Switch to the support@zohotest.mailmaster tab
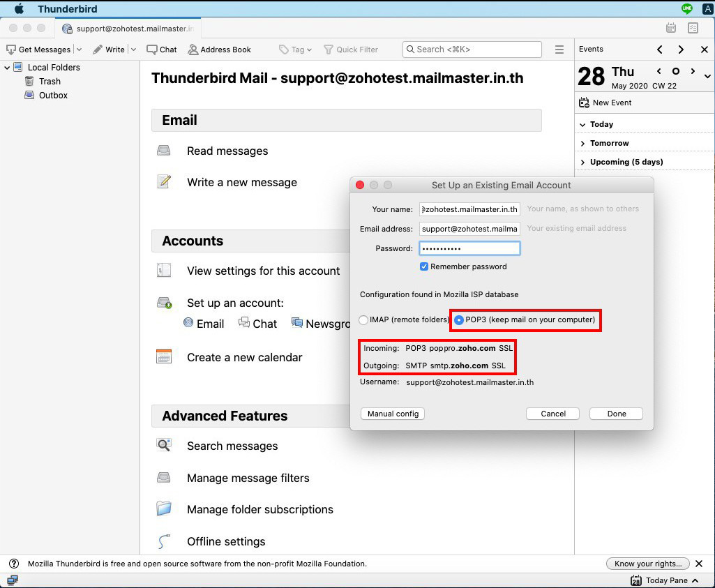 [x=128, y=29]
